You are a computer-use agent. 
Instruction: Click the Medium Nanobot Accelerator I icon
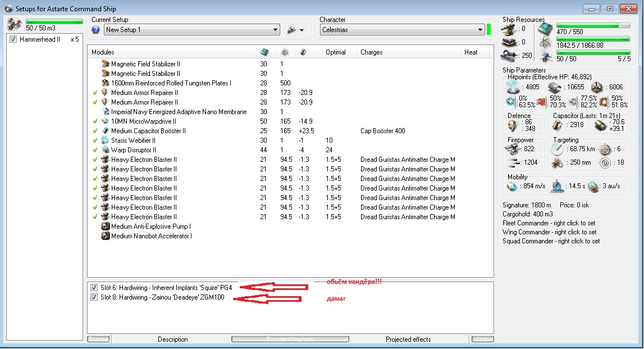tap(106, 236)
